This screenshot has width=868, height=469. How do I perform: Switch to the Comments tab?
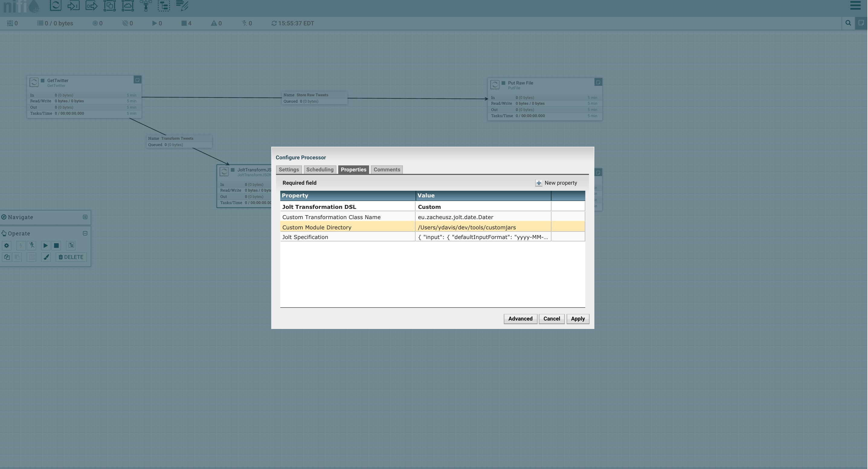click(x=387, y=170)
